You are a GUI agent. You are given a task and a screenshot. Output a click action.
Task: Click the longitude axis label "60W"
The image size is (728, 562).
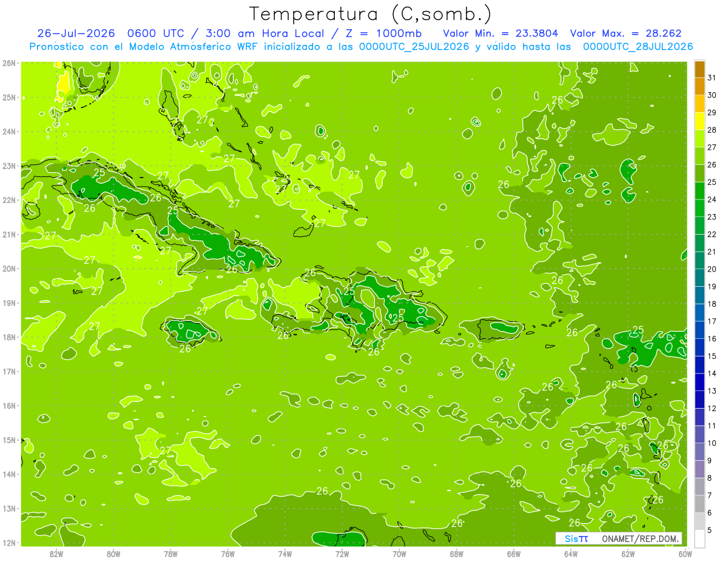pos(686,554)
